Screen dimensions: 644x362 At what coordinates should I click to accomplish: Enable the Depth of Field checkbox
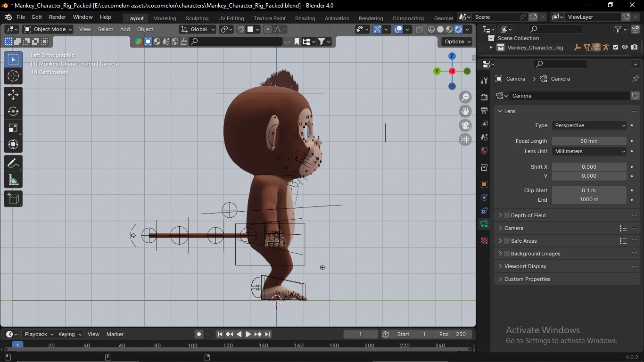[x=507, y=215]
